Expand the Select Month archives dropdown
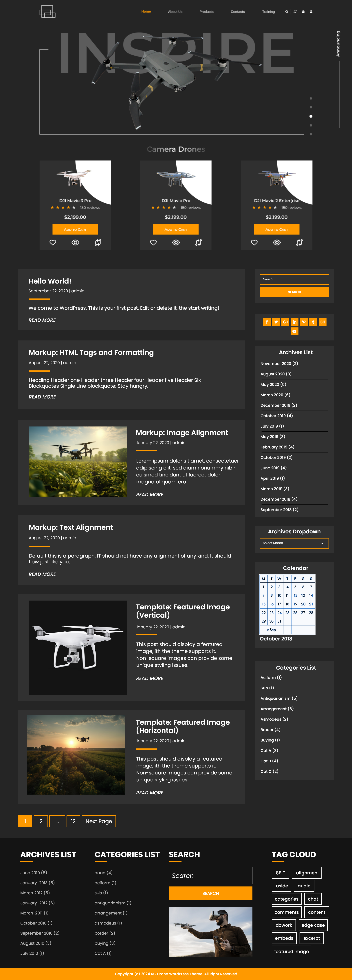 (x=294, y=543)
